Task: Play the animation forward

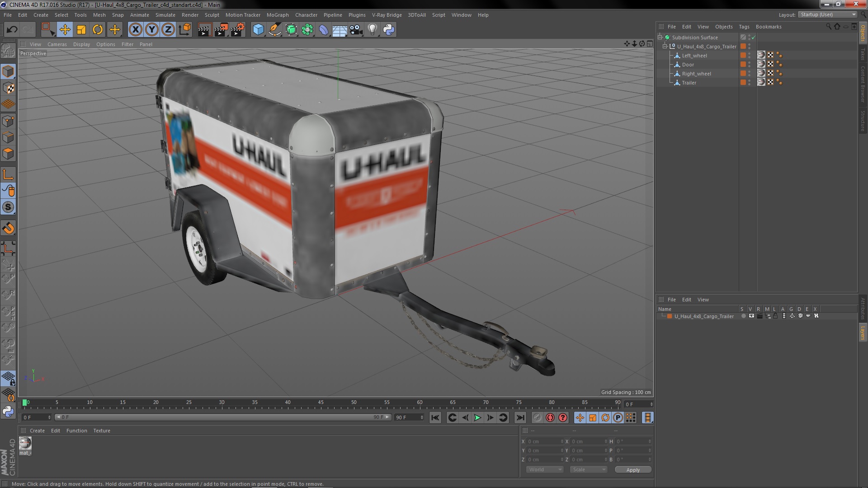Action: [x=477, y=418]
